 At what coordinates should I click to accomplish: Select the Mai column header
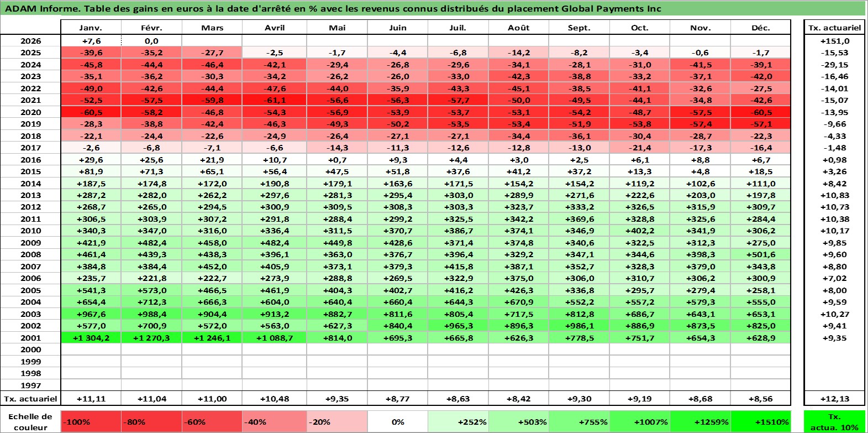pyautogui.click(x=337, y=28)
